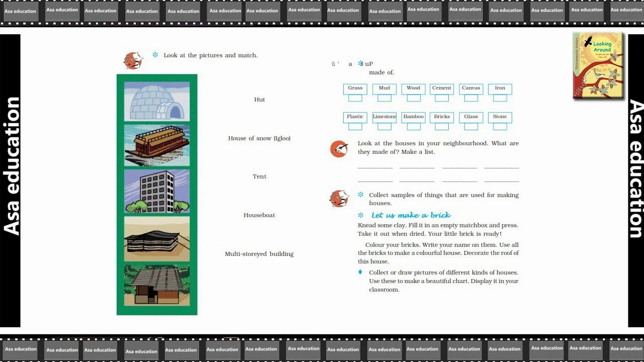Click the snowflake bullet before 'Collect samples of things'
Image resolution: width=644 pixels, height=362 pixels.
pyautogui.click(x=360, y=195)
